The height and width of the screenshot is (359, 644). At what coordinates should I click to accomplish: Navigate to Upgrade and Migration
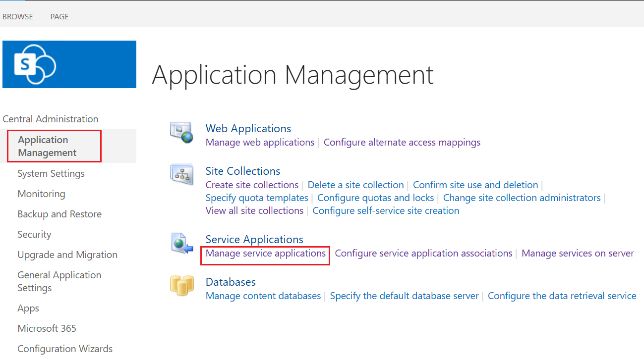coord(67,255)
